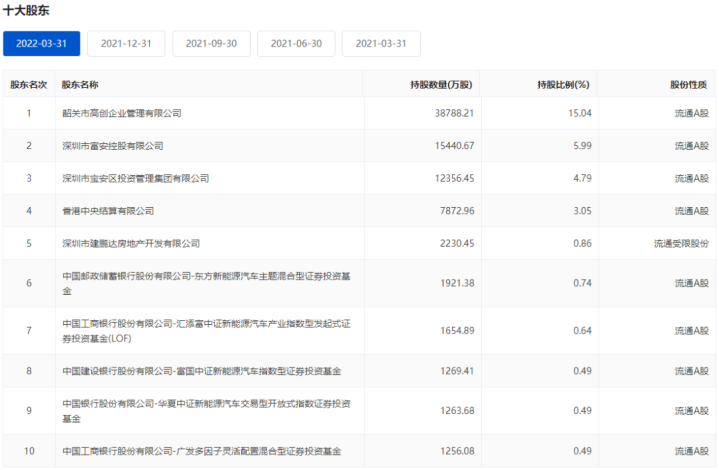Select the 华夏中证新能源汽车交易型 fund name
719x470 pixels.
click(206, 411)
